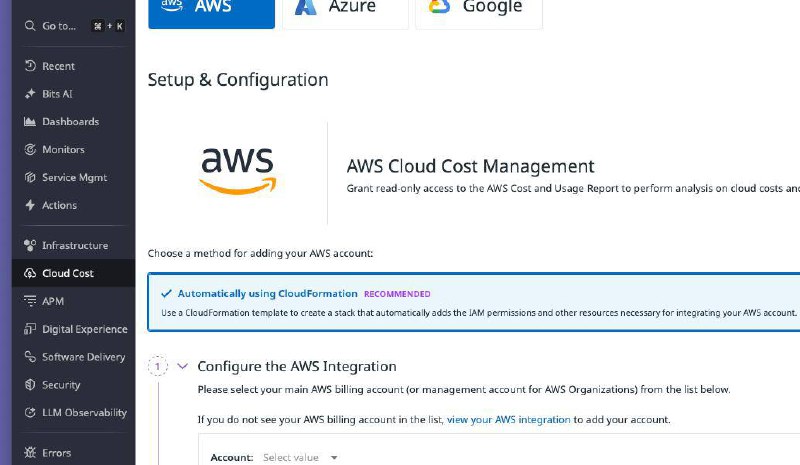This screenshot has width=800, height=465.
Task: Click the Dashboards chart icon
Action: point(30,121)
